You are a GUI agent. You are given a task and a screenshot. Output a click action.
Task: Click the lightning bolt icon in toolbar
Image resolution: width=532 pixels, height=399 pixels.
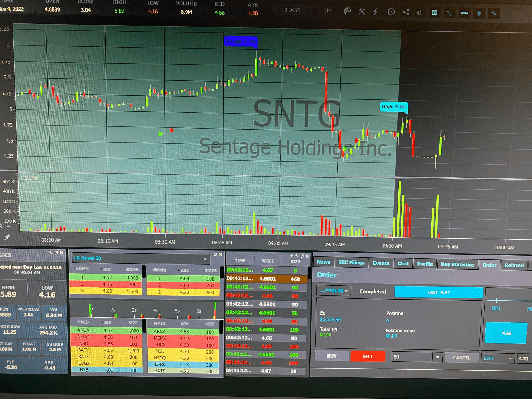[376, 12]
